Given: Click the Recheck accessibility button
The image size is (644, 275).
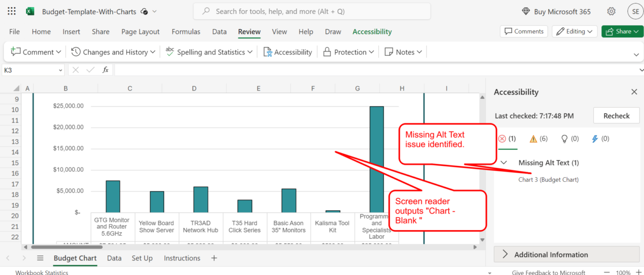Looking at the screenshot, I should tap(616, 116).
